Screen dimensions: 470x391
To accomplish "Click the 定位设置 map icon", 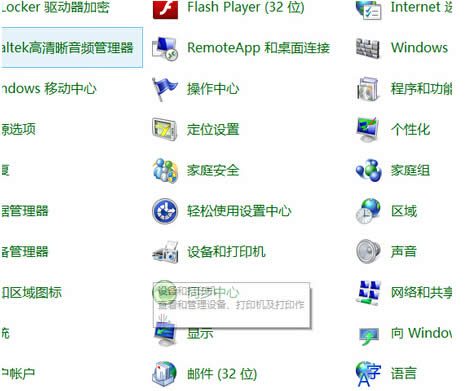I will tap(164, 129).
